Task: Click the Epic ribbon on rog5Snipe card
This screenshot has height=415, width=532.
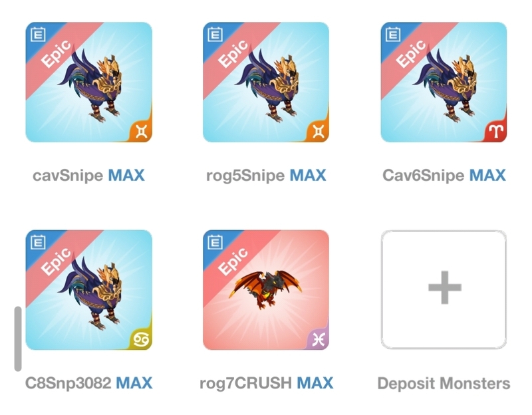Action: 233,54
